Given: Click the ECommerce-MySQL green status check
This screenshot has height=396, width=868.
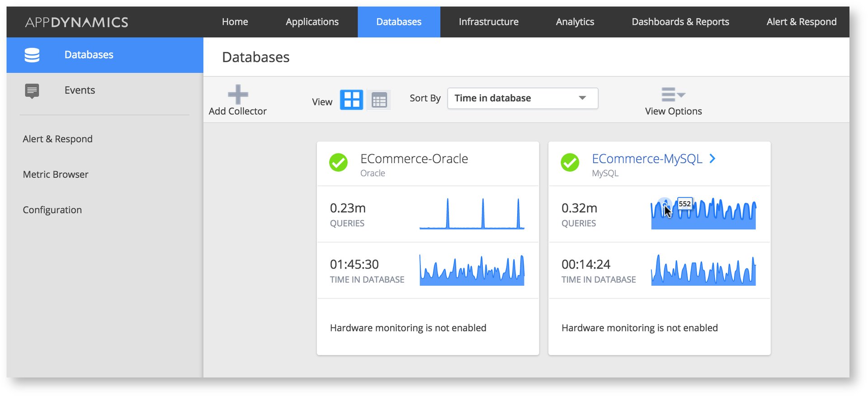Looking at the screenshot, I should tap(570, 163).
